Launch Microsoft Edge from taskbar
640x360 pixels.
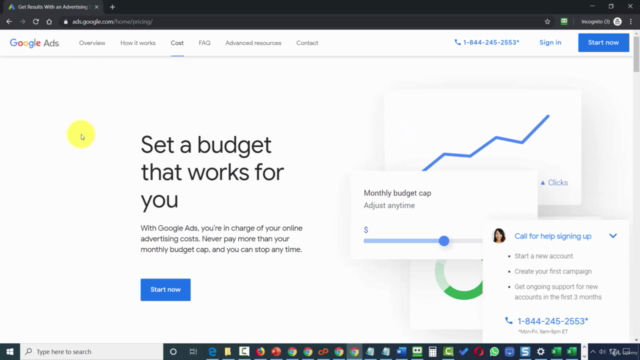[212, 351]
